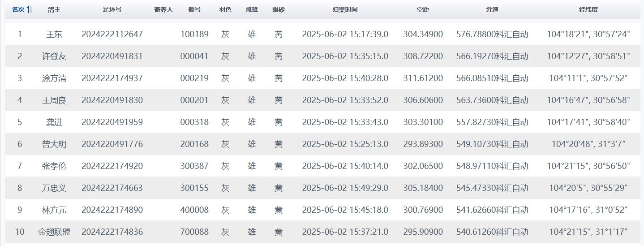Click the 分速 column header
644x246 pixels.
492,9
